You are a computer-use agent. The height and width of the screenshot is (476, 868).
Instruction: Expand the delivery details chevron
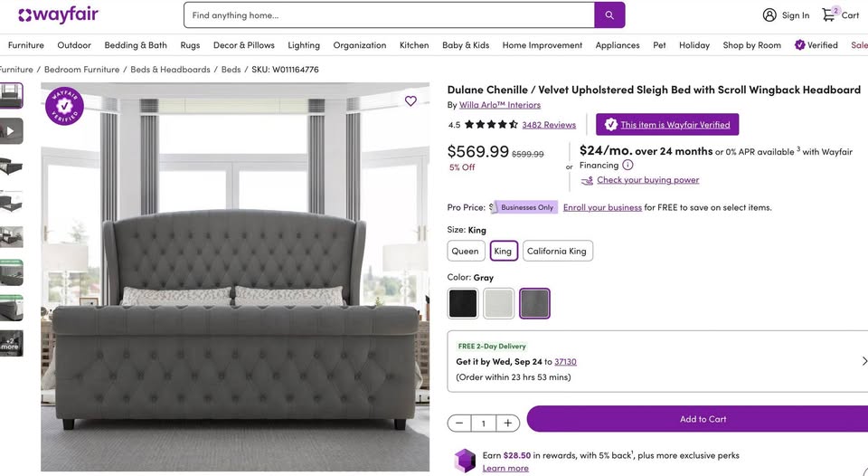point(863,361)
